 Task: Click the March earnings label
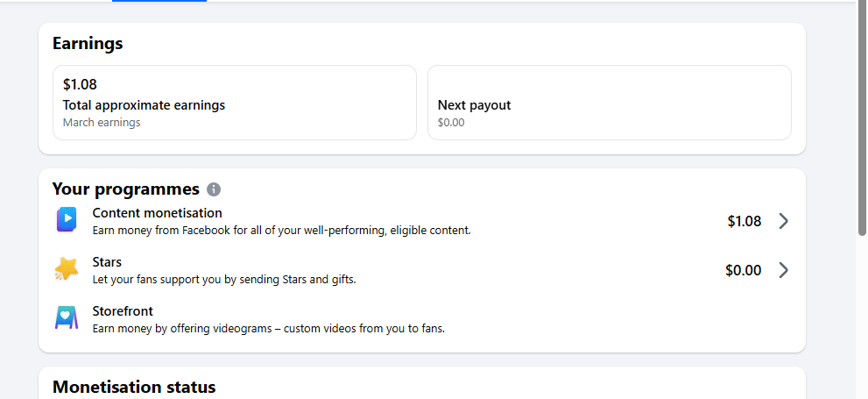(102, 123)
